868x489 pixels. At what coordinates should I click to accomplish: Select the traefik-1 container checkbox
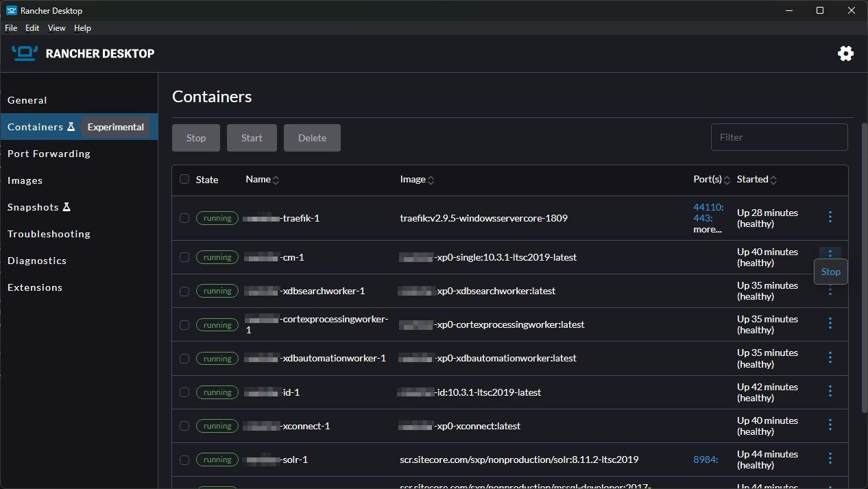coord(184,218)
